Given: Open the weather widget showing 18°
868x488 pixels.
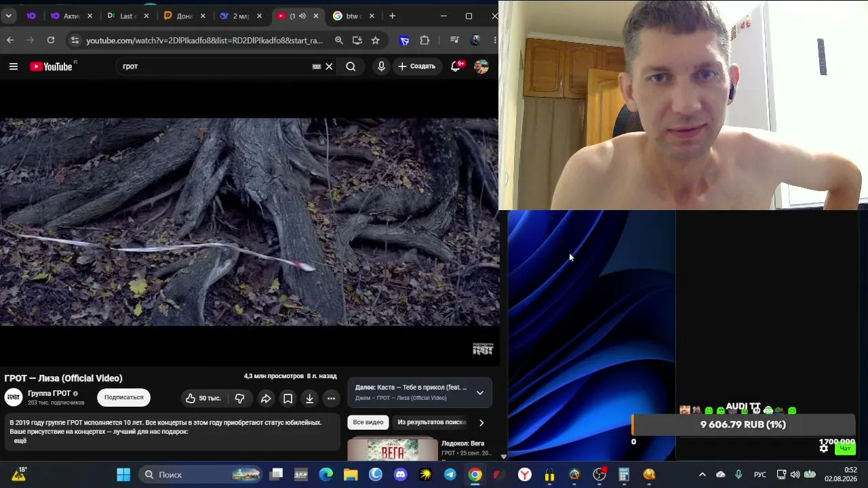Looking at the screenshot, I should click(19, 474).
